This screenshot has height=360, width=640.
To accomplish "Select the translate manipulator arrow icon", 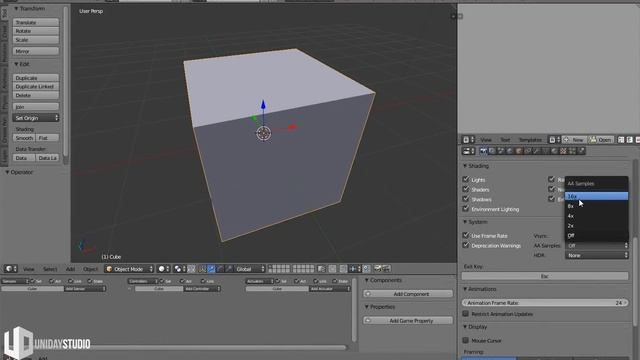I will [x=211, y=269].
